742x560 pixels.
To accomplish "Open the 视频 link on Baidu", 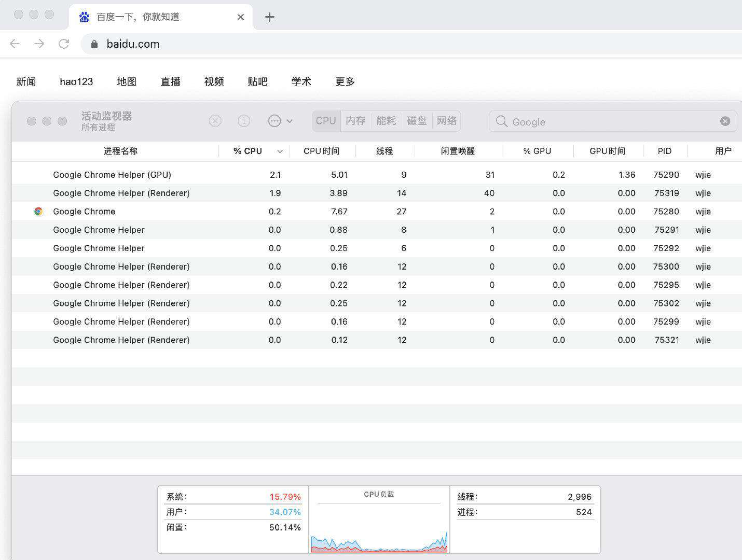I will pos(214,81).
